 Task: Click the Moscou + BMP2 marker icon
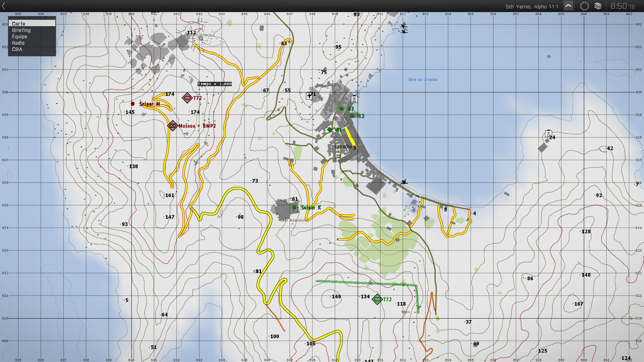click(172, 126)
